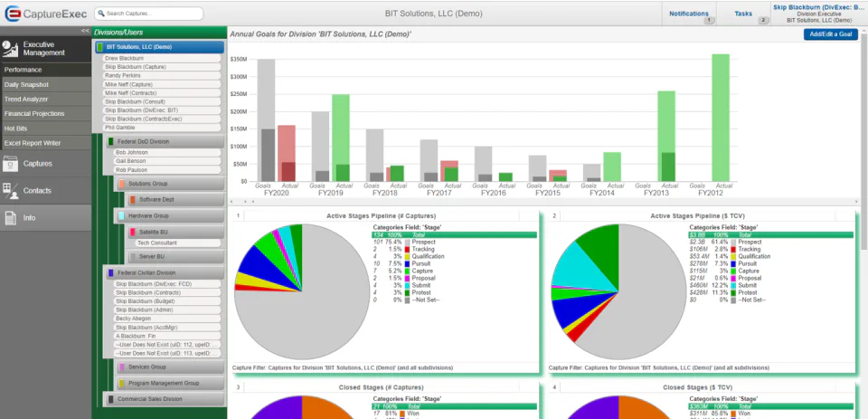Click the CaptureExec logo icon

tap(12, 14)
